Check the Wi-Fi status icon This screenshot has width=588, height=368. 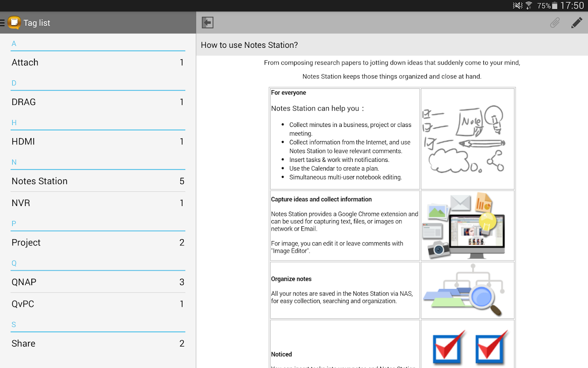point(529,6)
